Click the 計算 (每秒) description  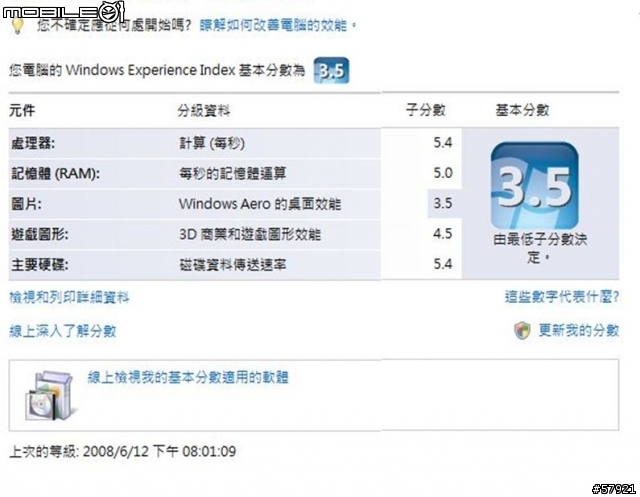[x=212, y=143]
